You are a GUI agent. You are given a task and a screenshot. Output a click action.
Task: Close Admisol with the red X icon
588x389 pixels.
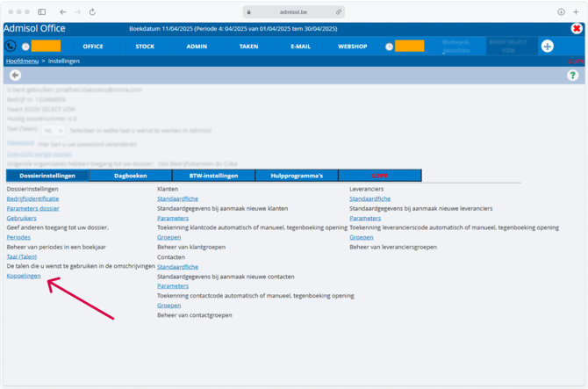click(x=577, y=28)
